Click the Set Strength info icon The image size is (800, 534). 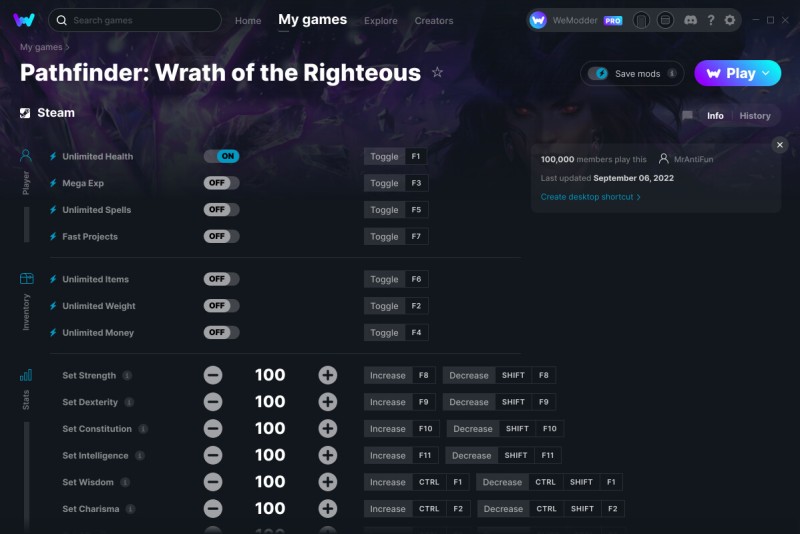click(127, 375)
